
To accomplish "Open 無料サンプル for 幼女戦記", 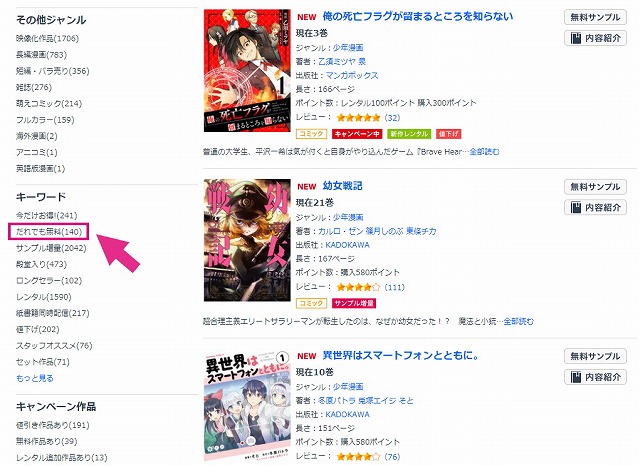I will tap(596, 187).
